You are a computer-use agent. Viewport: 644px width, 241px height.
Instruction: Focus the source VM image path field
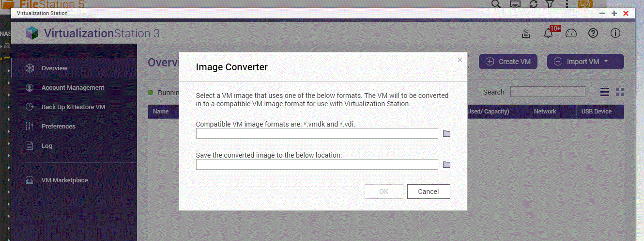(317, 133)
